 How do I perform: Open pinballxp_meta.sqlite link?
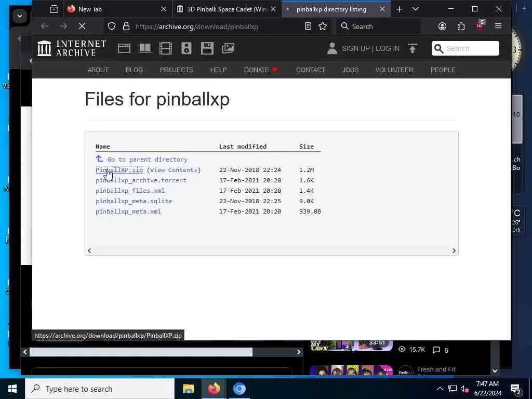tap(134, 201)
